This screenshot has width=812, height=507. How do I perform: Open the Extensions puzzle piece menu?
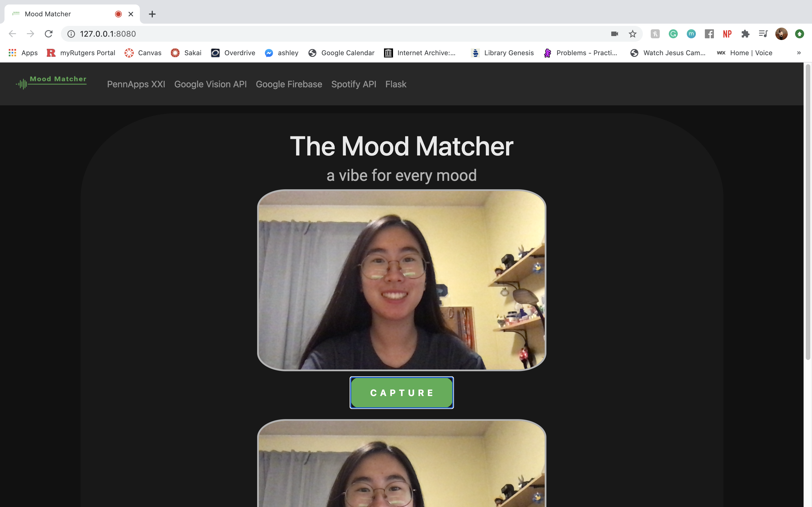pyautogui.click(x=745, y=34)
